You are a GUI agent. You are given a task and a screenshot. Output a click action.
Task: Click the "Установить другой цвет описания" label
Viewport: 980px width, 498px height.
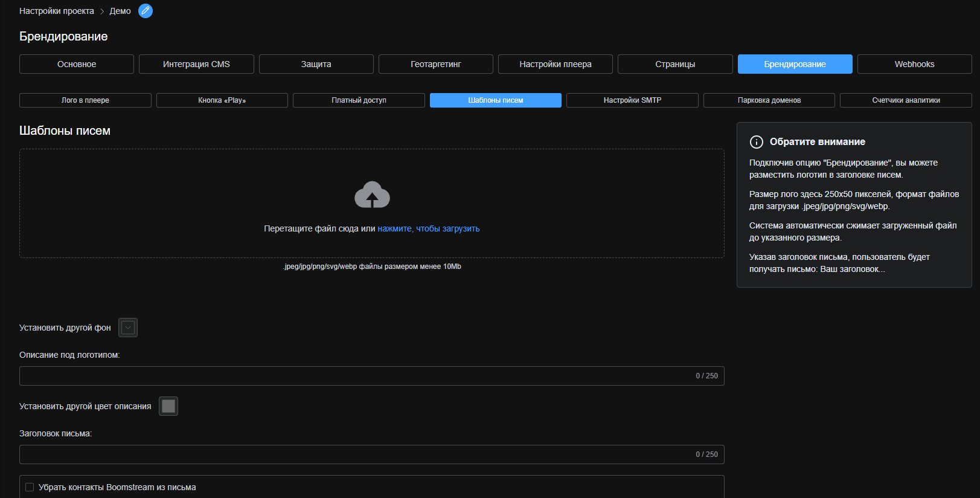[x=85, y=406]
